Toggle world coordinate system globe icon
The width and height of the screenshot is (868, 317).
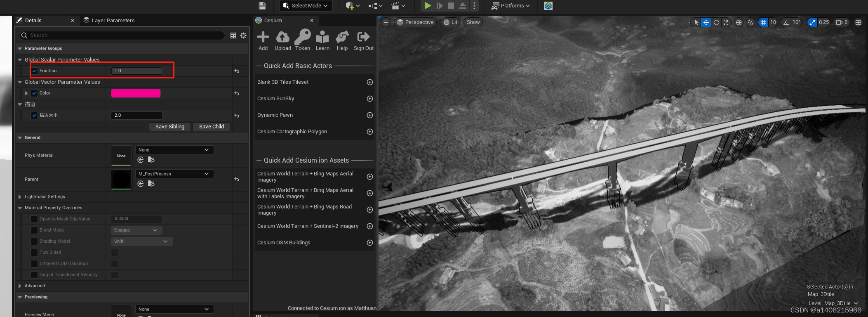click(x=739, y=22)
